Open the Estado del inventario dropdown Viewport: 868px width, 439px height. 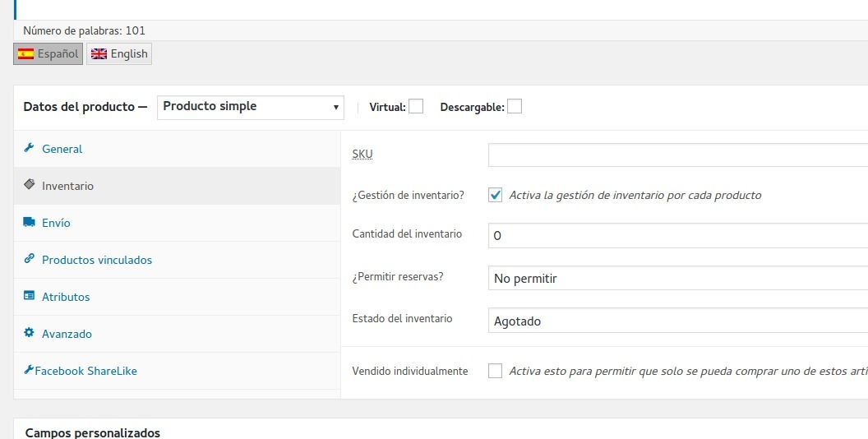[x=677, y=321]
